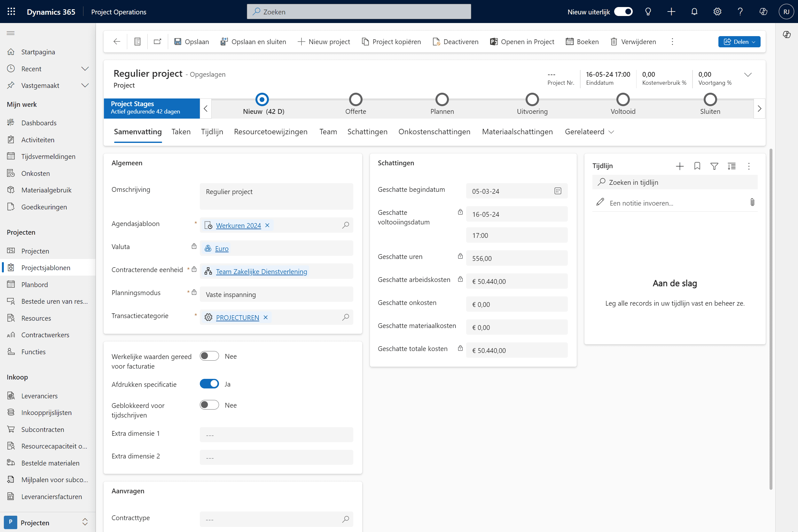Viewport: 798px width, 532px height.
Task: Open timeline more options menu
Action: [x=749, y=166]
